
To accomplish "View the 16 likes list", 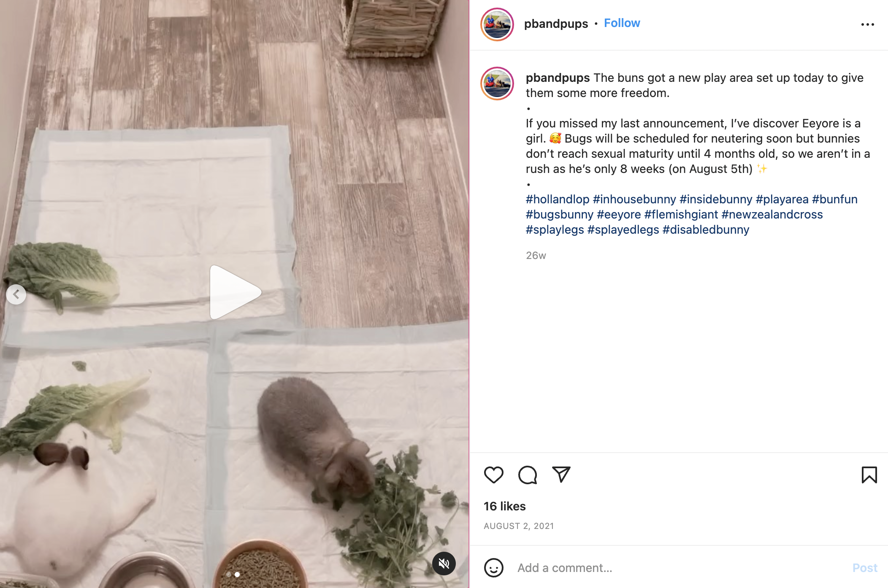I will click(x=505, y=506).
